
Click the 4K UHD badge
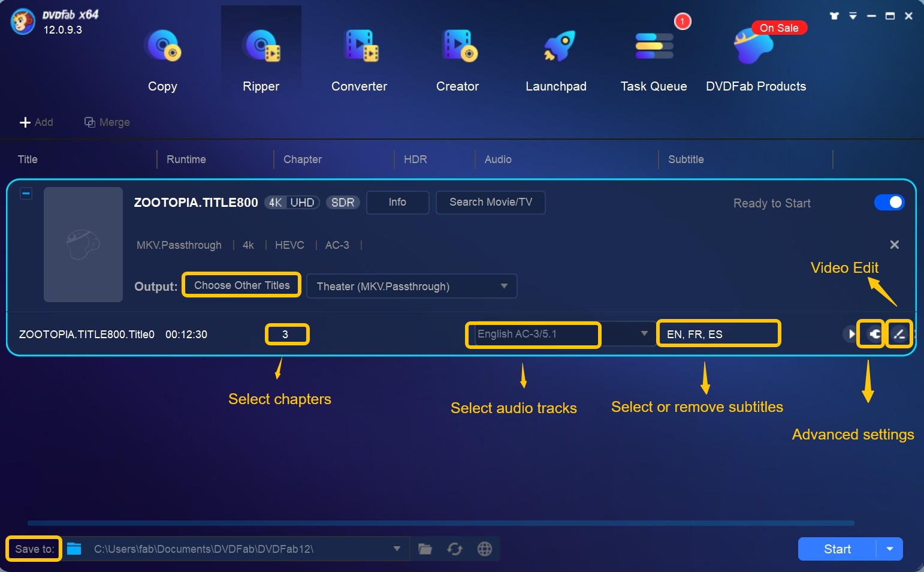pos(292,203)
